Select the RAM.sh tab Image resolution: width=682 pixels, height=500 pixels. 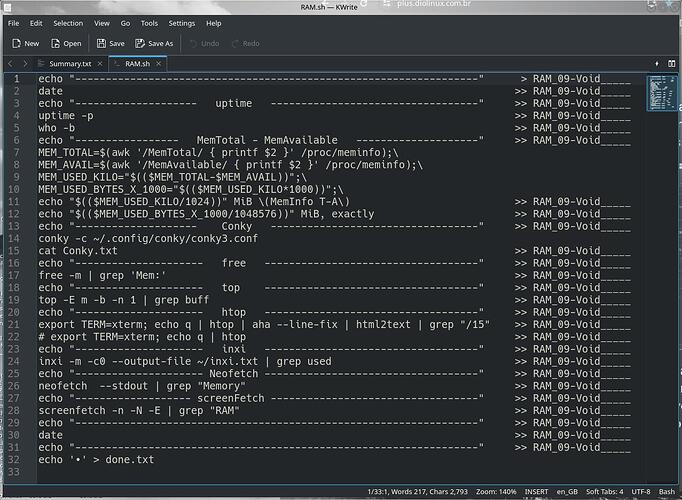[137, 63]
